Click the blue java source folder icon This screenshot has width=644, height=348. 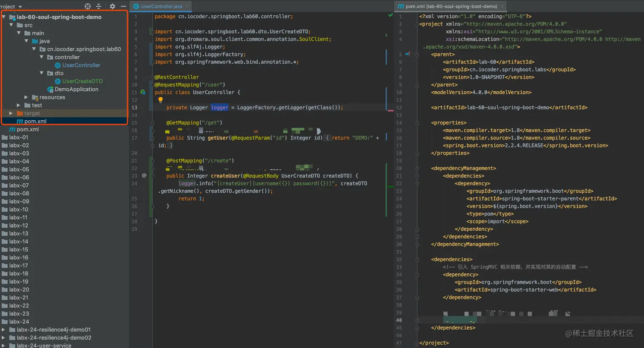pos(35,41)
